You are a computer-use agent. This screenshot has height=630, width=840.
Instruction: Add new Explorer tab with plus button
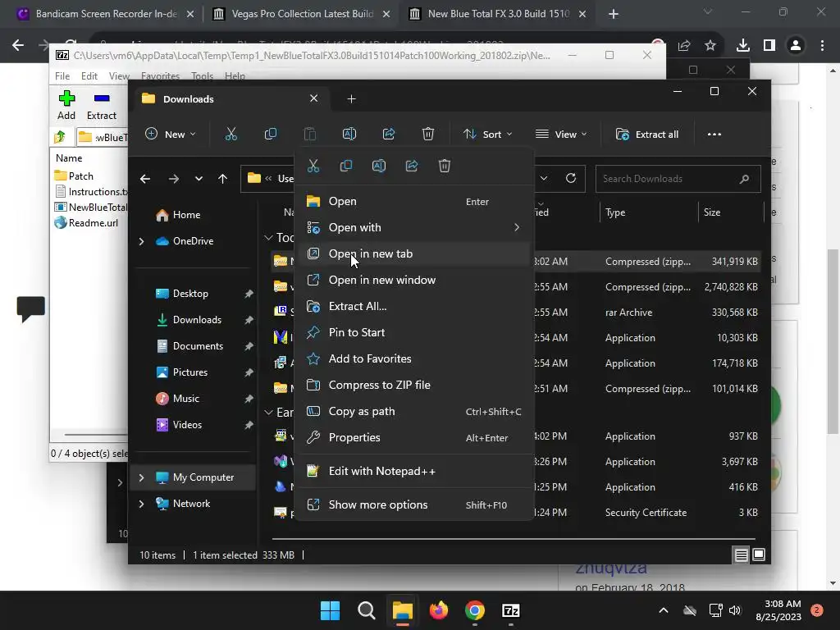[x=351, y=99]
